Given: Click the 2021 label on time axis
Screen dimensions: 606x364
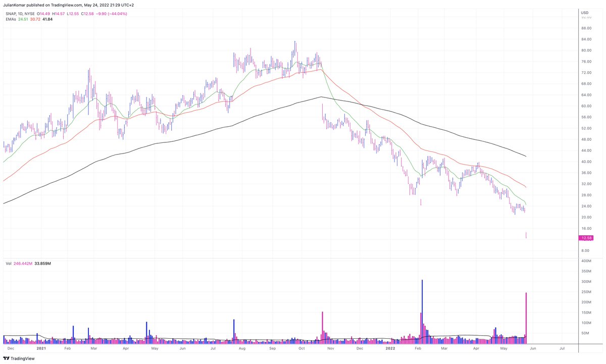Looking at the screenshot, I should tap(41, 348).
